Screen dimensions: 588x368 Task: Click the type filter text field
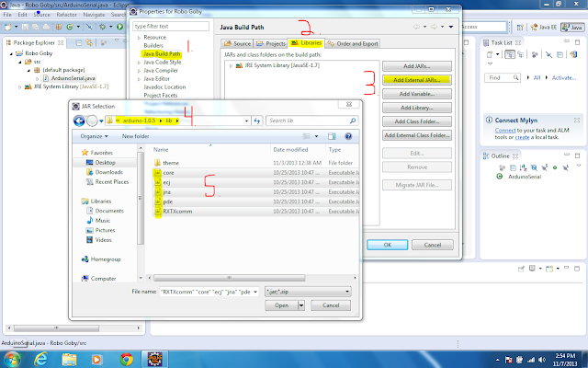[171, 27]
